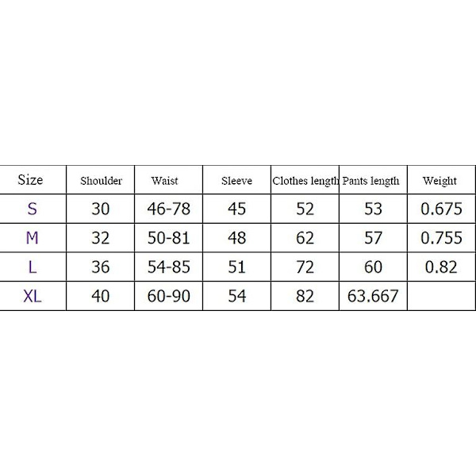Select the empty XL weight cell
476x476 pixels.
(x=441, y=296)
